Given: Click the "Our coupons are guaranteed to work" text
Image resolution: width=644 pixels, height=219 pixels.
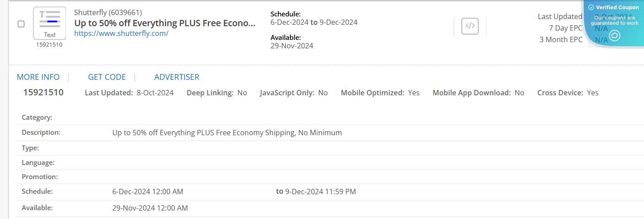Looking at the screenshot, I should tap(615, 20).
